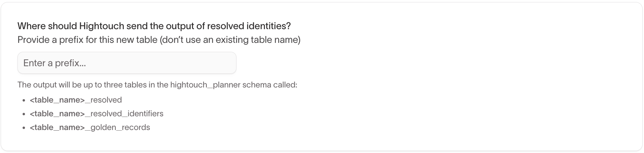The height and width of the screenshot is (153, 644).
Task: Click "resolved identities?" in the heading
Action: (249, 26)
